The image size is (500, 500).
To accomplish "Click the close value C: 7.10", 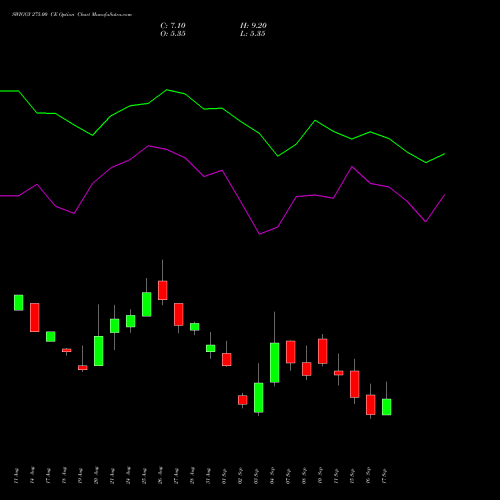I will [173, 26].
